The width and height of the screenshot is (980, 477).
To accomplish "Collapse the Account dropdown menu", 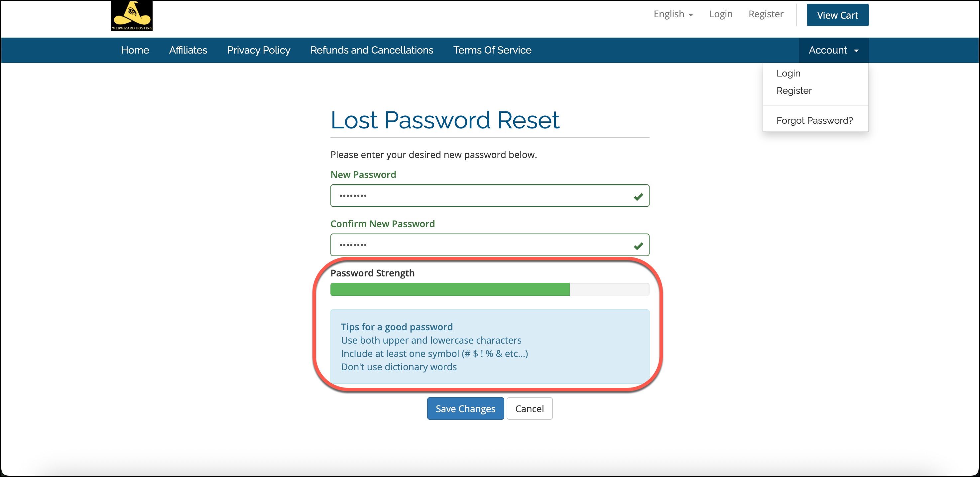I will tap(833, 50).
